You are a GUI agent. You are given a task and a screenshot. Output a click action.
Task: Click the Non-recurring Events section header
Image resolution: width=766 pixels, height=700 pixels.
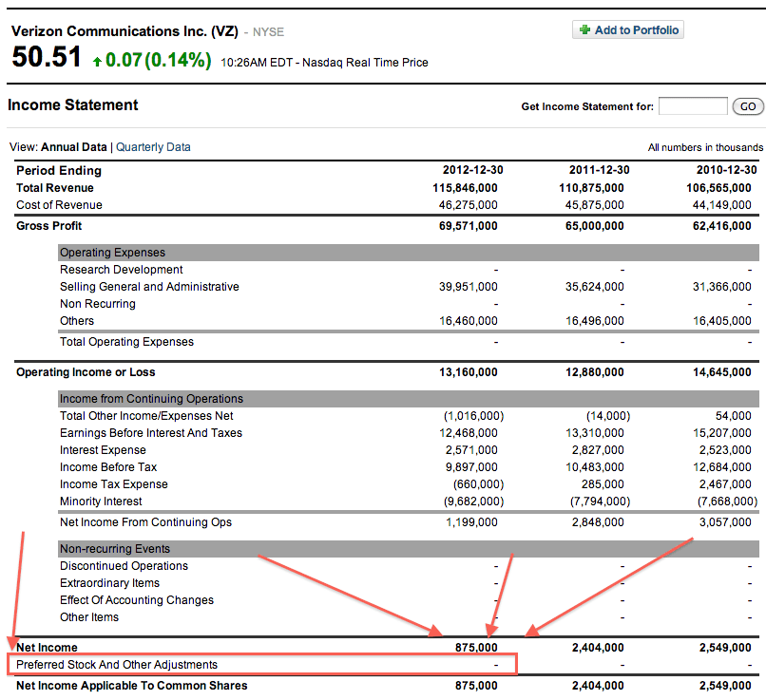click(x=115, y=549)
